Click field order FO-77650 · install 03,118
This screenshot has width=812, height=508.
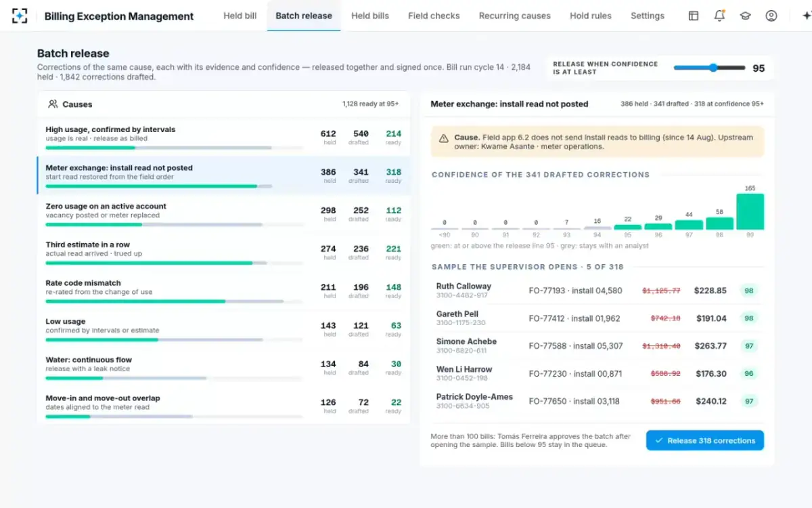574,402
